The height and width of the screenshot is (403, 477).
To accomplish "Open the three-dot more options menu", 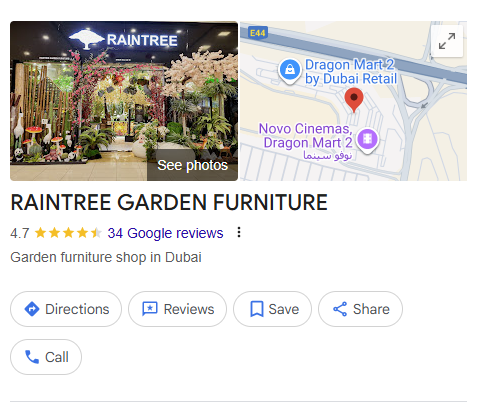I will [239, 232].
